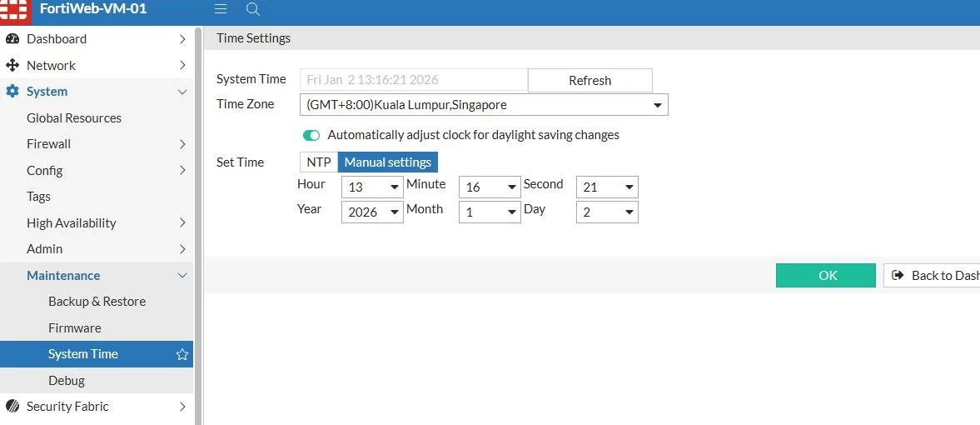
Task: Click the System Time field
Action: click(x=414, y=80)
